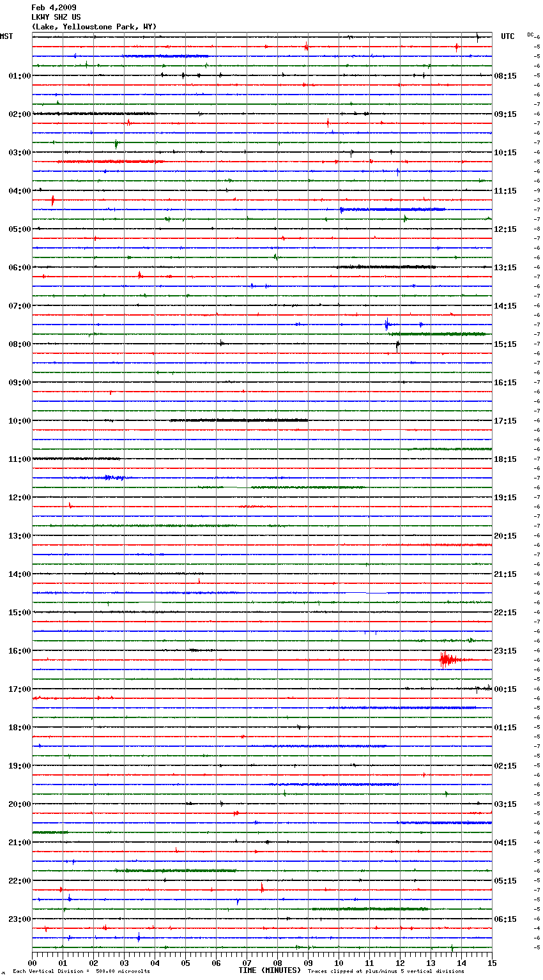Click the 00:15 UTC time label
Screen dimensions: 543x980
(505, 689)
